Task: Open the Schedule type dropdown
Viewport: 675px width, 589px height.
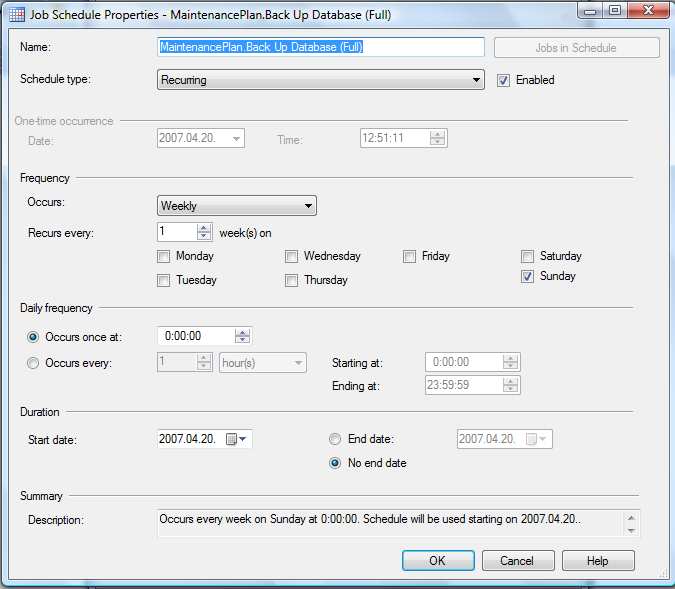Action: [321, 80]
